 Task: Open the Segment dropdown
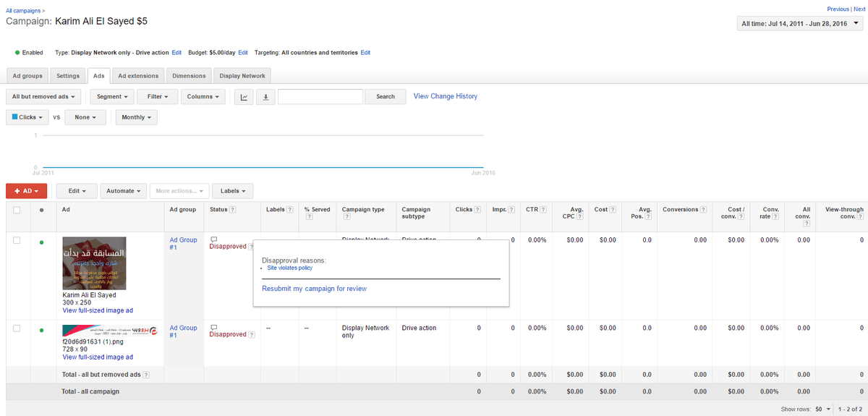112,97
